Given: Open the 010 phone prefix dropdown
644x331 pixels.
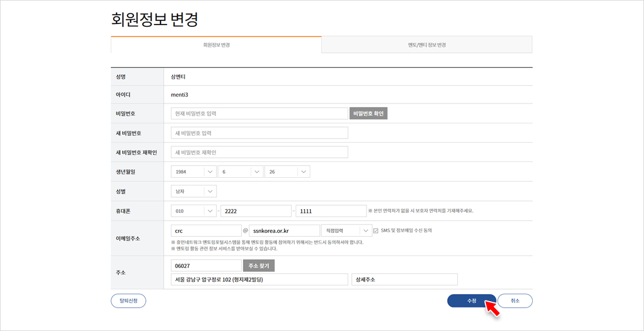Looking at the screenshot, I should point(194,211).
